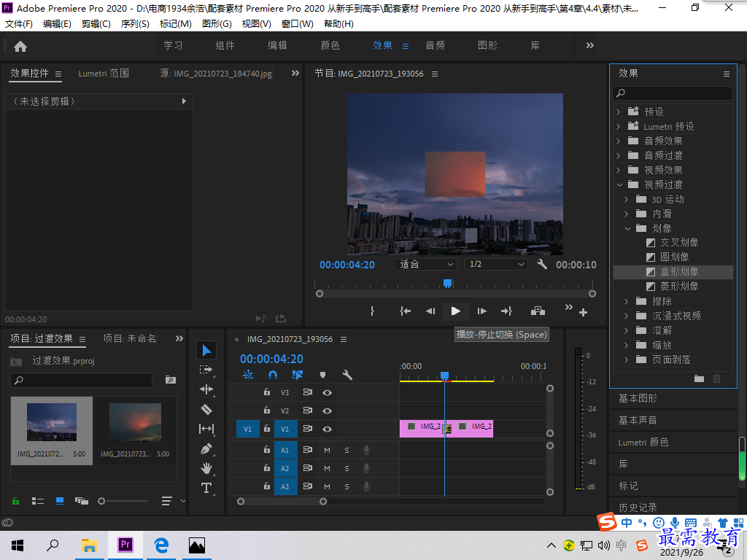Toggle V1 track output eye
747x560 pixels.
[327, 429]
